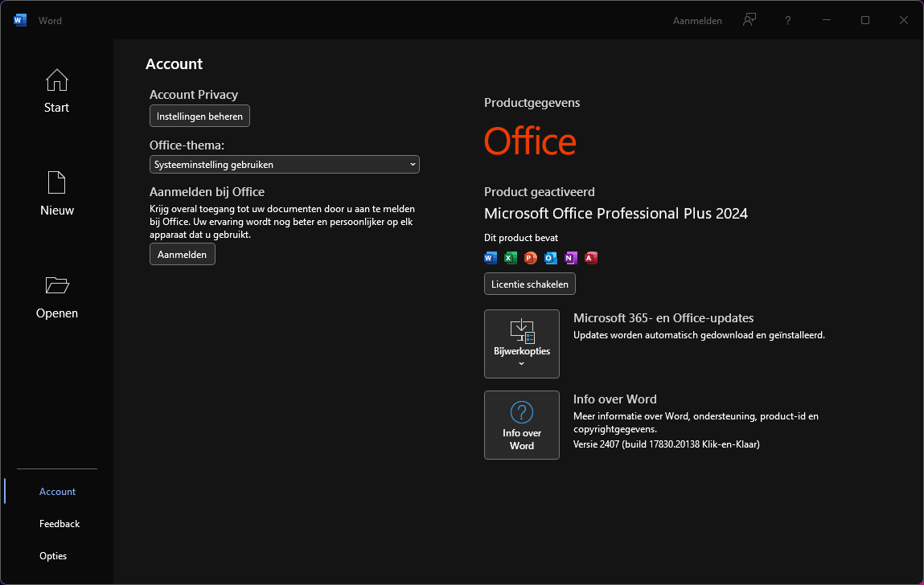Expand the Bijwerkopties update options button
This screenshot has width=924, height=585.
pos(522,344)
